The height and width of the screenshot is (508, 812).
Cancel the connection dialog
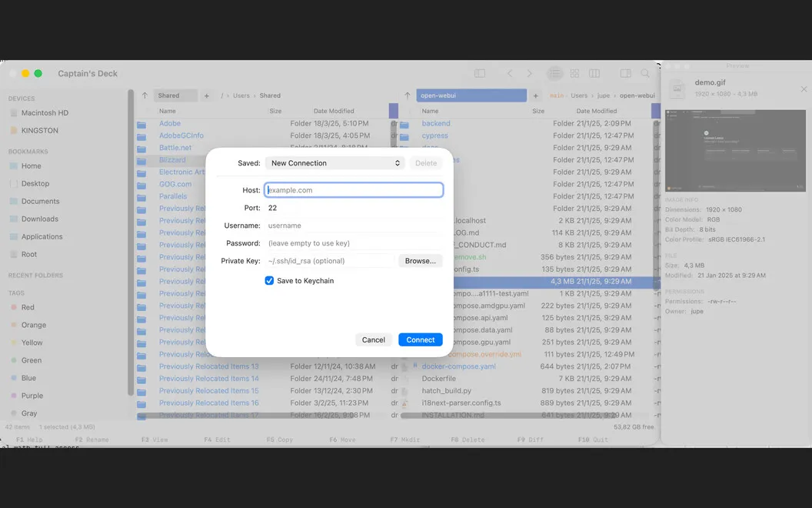[x=374, y=339]
